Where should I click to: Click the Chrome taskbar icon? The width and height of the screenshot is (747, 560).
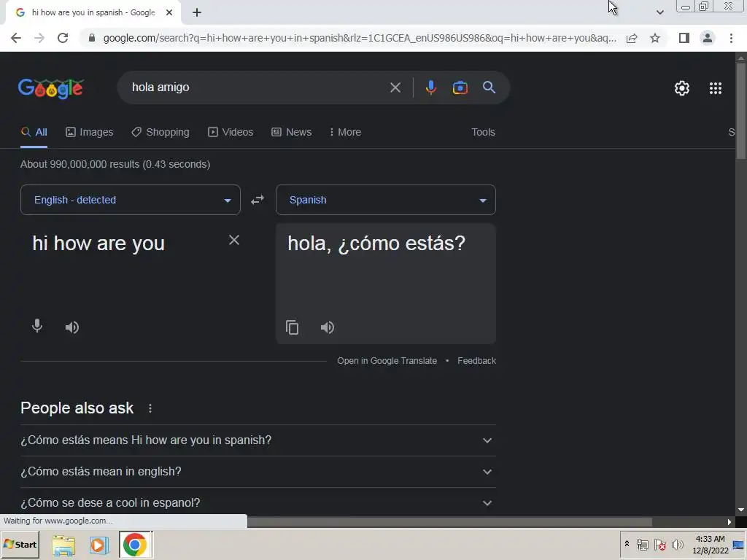pyautogui.click(x=135, y=545)
